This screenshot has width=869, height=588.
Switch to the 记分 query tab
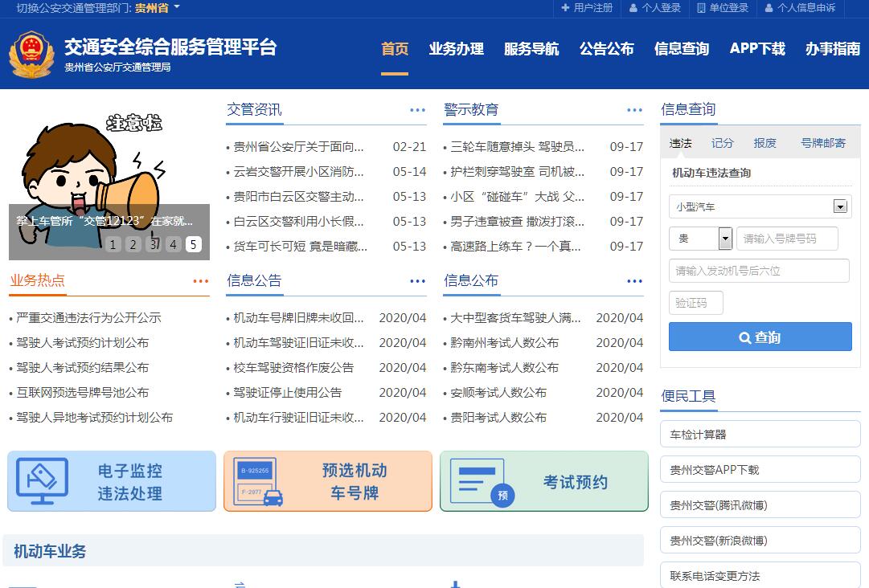click(723, 143)
